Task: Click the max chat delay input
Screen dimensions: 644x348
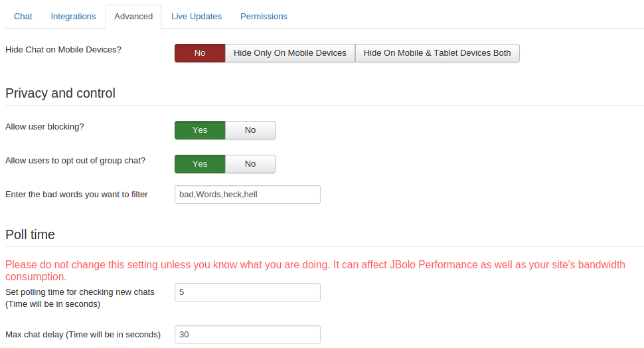Action: [x=247, y=335]
